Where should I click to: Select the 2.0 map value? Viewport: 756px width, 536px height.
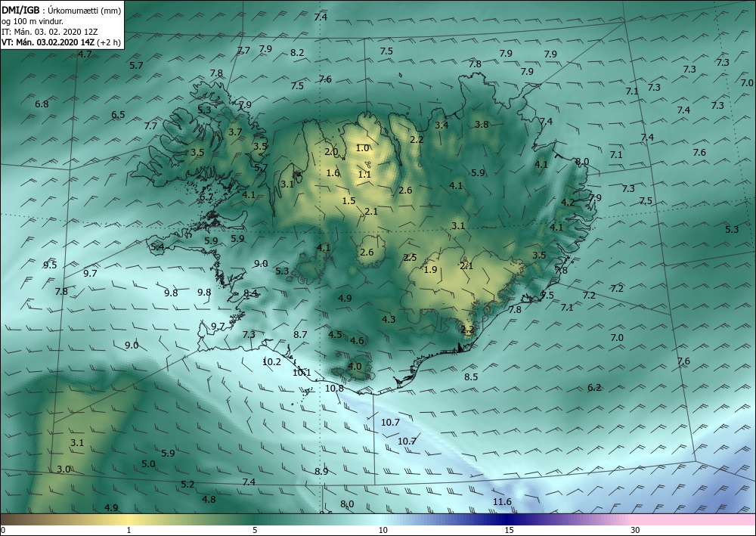pos(331,152)
